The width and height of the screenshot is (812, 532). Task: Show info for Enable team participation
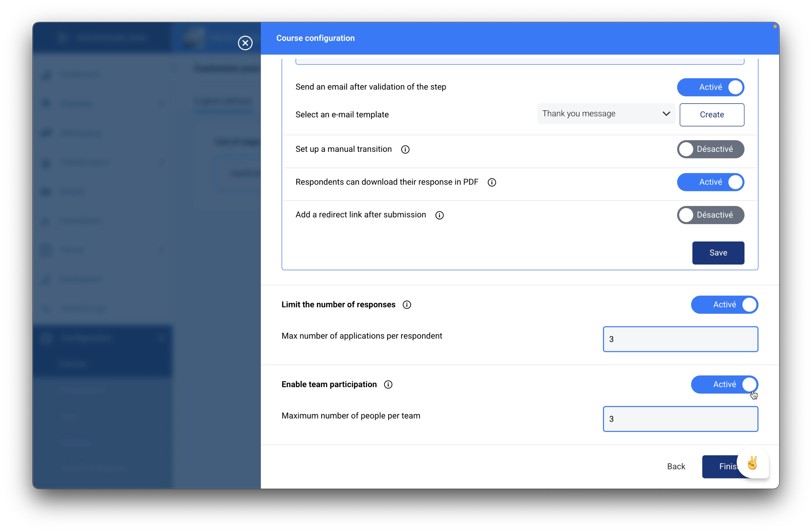tap(388, 385)
